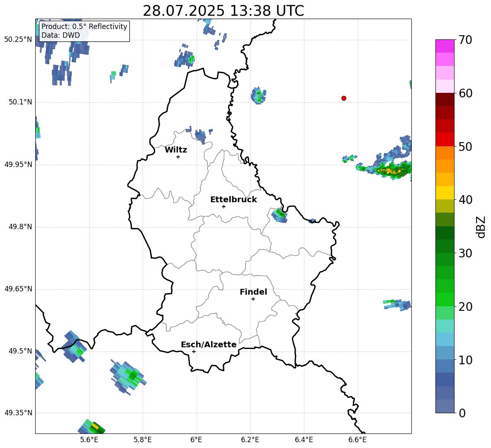Viewport: 491px width, 448px height.
Task: Click the Wiltz city label
Action: tap(176, 150)
